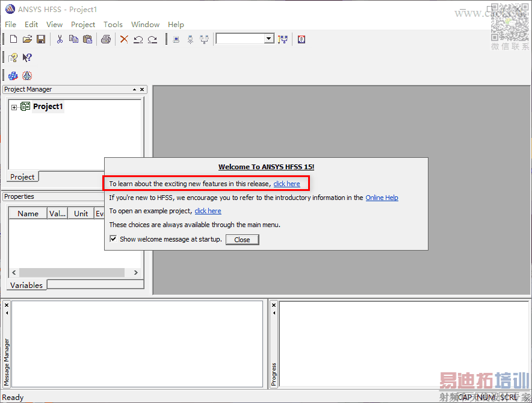Open the Window menu

(x=145, y=25)
